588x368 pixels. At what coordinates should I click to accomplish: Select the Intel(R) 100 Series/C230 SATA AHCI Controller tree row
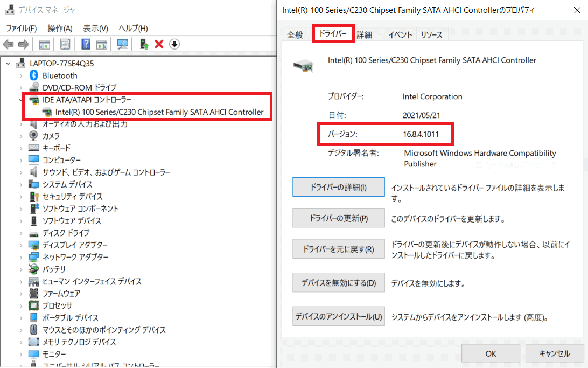coord(153,112)
